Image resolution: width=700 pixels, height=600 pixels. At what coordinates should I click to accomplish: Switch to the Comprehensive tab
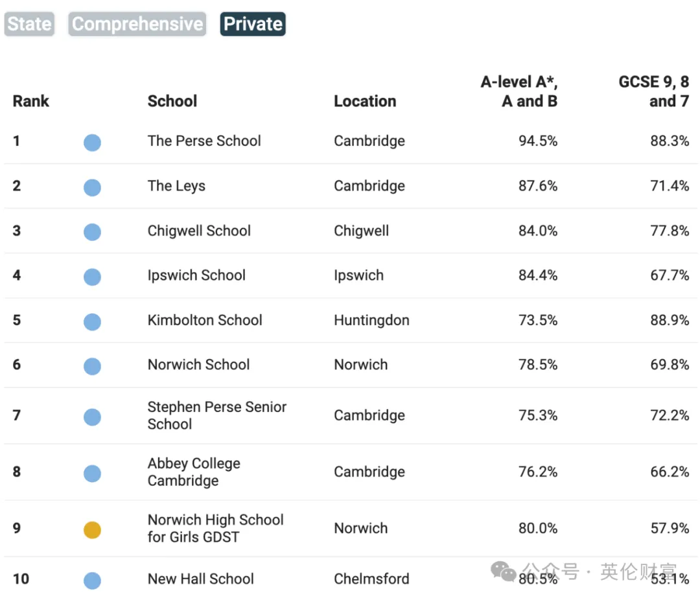[x=137, y=24]
